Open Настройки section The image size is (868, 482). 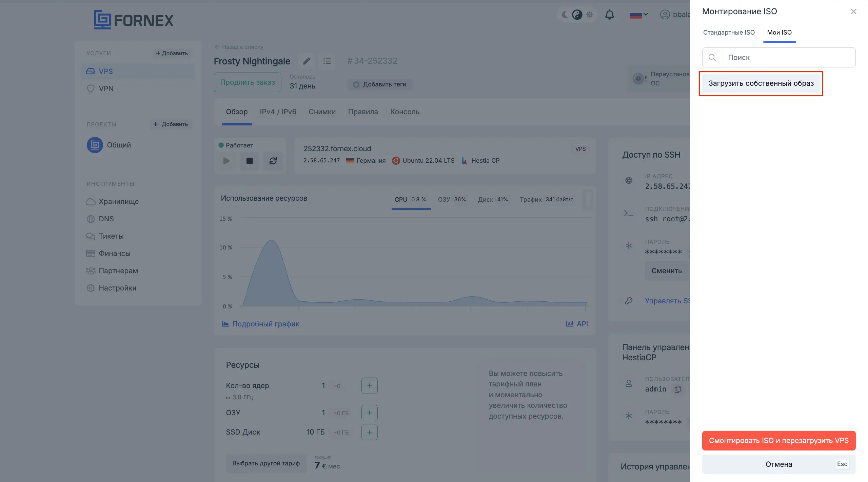click(x=111, y=288)
